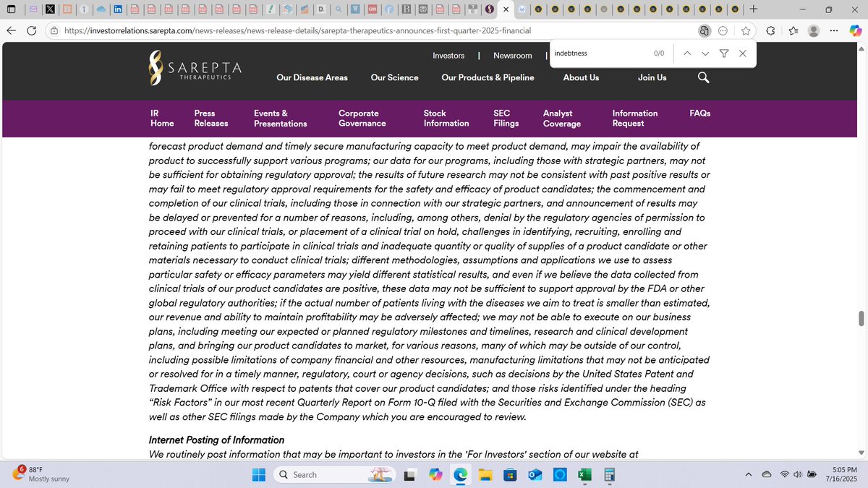Click 'Internet Posting of Information' heading
The height and width of the screenshot is (488, 868).
(x=216, y=440)
